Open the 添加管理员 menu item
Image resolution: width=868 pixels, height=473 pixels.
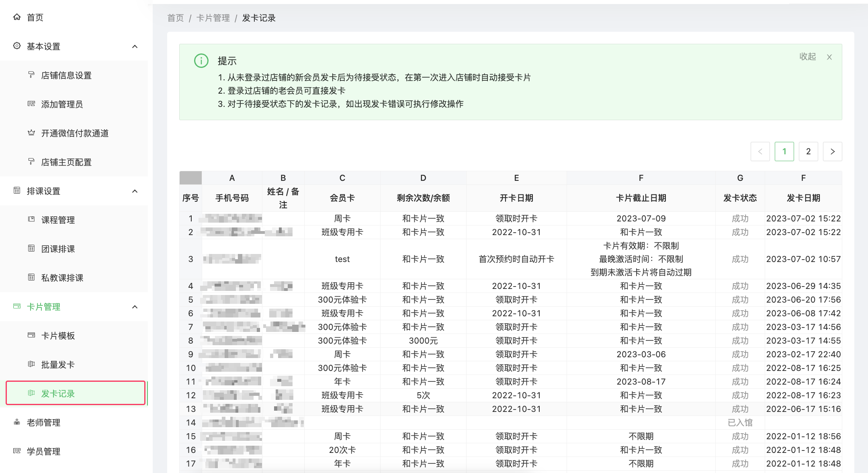pyautogui.click(x=74, y=104)
